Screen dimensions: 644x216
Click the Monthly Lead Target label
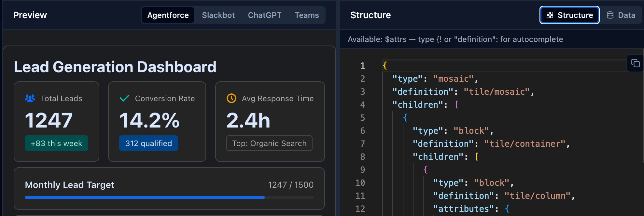click(x=70, y=185)
